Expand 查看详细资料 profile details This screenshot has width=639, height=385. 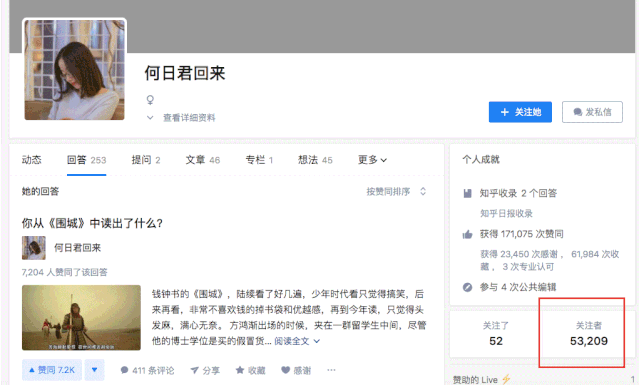point(181,118)
